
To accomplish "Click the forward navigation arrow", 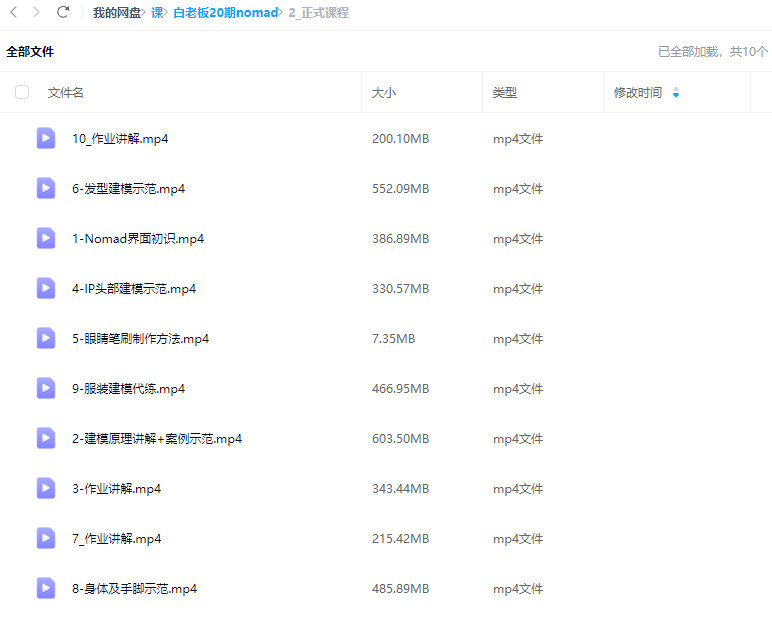I will (x=37, y=12).
